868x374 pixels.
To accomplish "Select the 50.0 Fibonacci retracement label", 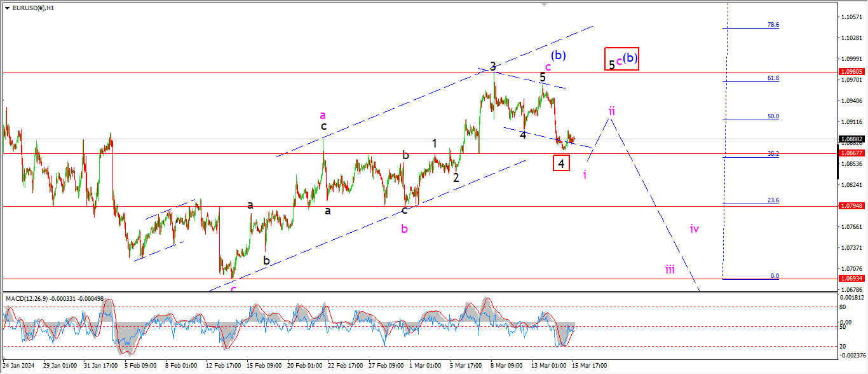I will click(x=773, y=117).
